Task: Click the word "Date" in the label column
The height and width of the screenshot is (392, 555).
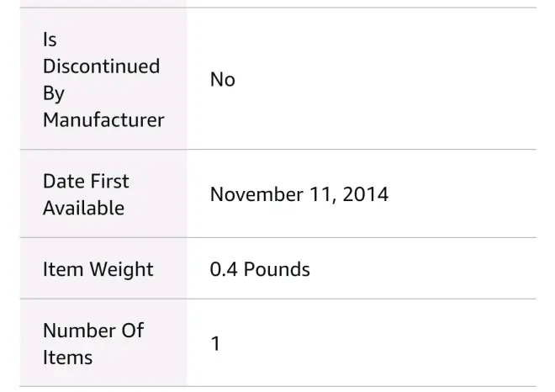Action: pyautogui.click(x=63, y=181)
